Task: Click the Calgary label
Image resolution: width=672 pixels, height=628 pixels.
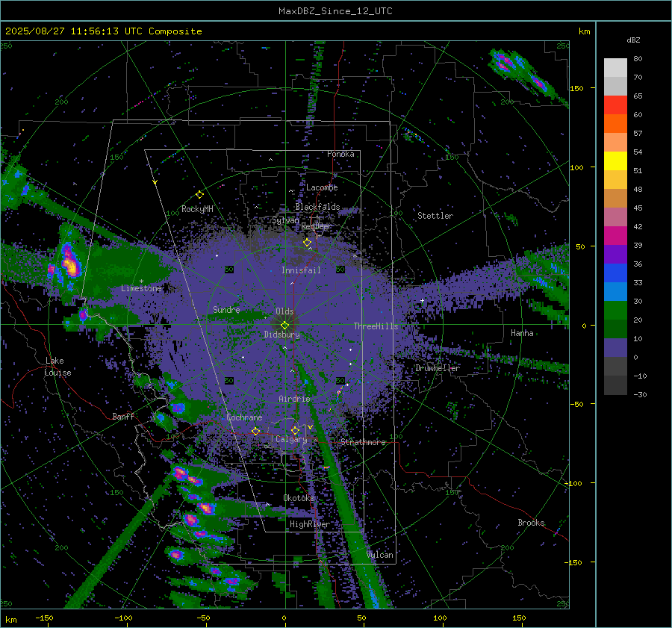Action: (x=291, y=439)
